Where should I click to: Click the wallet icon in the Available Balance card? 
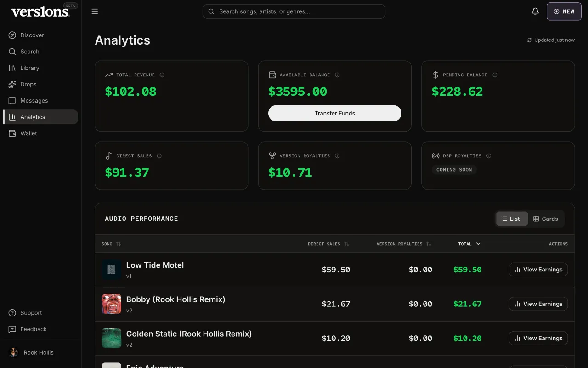[272, 75]
